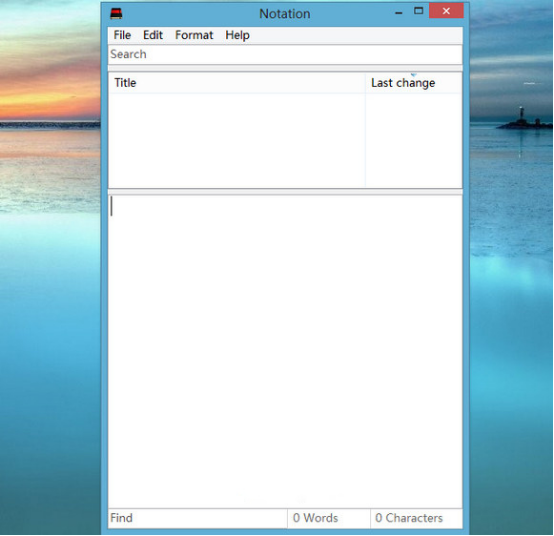Click inside the note text editor area
The image size is (554, 536).
(x=285, y=351)
